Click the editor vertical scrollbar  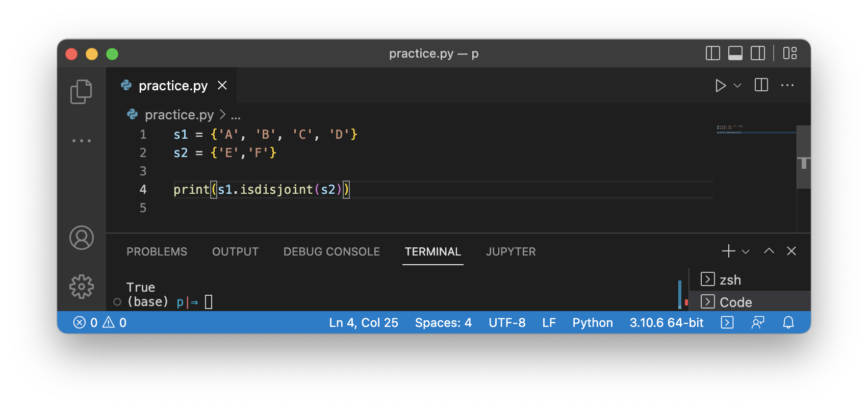pos(804,157)
